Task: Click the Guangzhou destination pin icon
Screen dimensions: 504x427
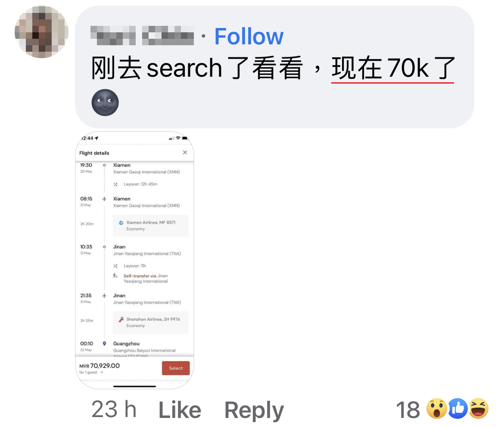Action: 104,344
